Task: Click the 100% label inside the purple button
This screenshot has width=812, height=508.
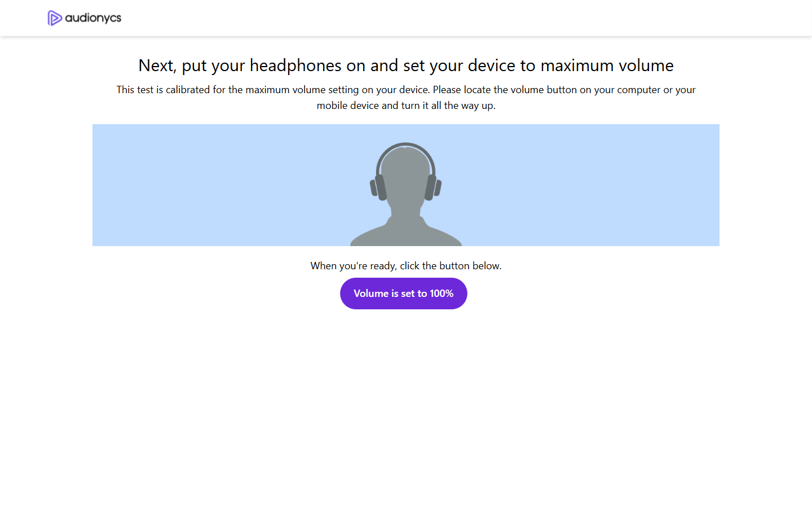Action: [442, 294]
